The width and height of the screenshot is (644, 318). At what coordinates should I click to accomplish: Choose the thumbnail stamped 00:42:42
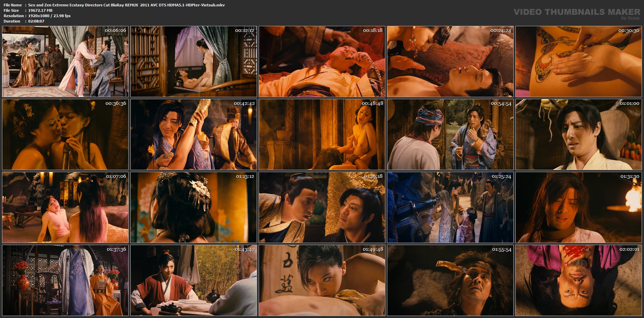(194, 134)
